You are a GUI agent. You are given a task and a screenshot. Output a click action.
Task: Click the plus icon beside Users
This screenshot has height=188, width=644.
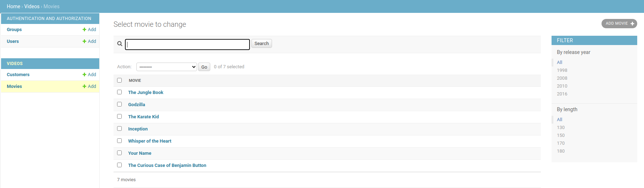[x=85, y=41]
